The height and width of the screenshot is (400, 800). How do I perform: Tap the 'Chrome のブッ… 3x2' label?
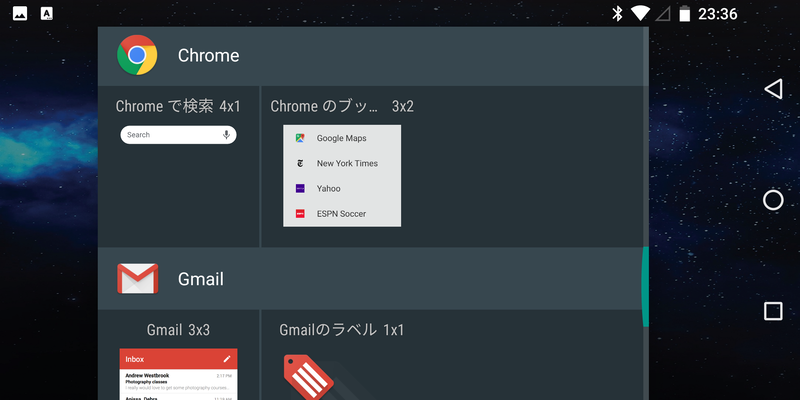point(342,106)
